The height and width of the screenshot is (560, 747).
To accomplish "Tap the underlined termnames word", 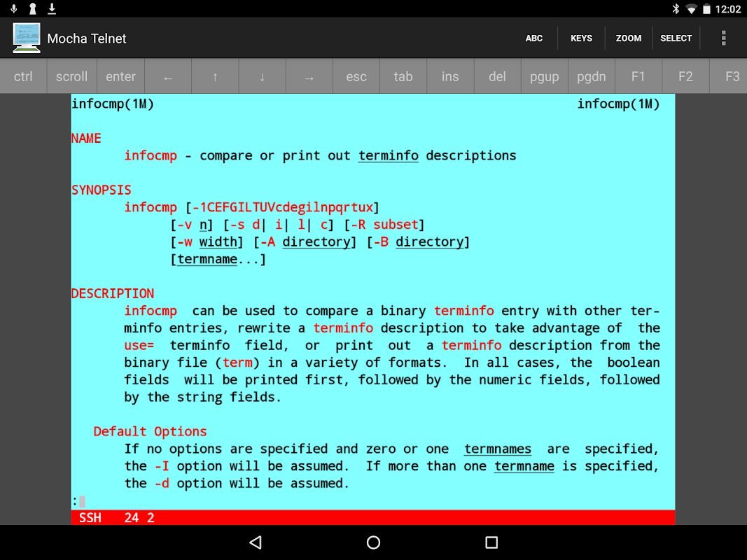I will [x=498, y=449].
